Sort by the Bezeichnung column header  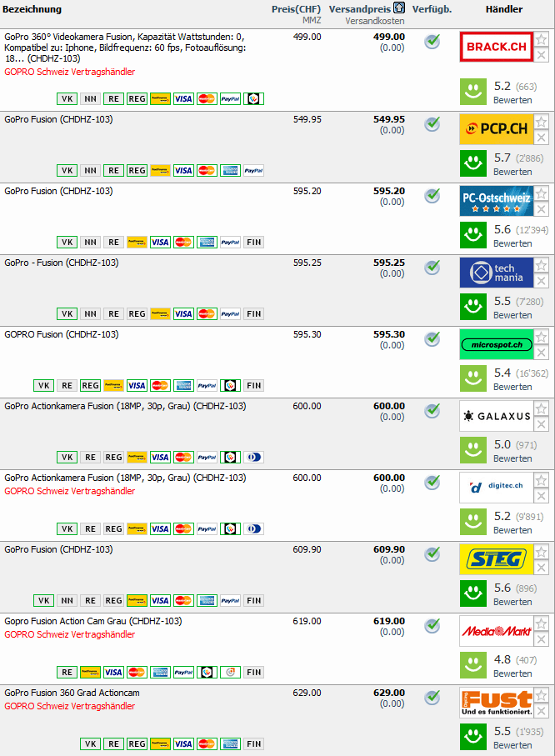pyautogui.click(x=32, y=9)
